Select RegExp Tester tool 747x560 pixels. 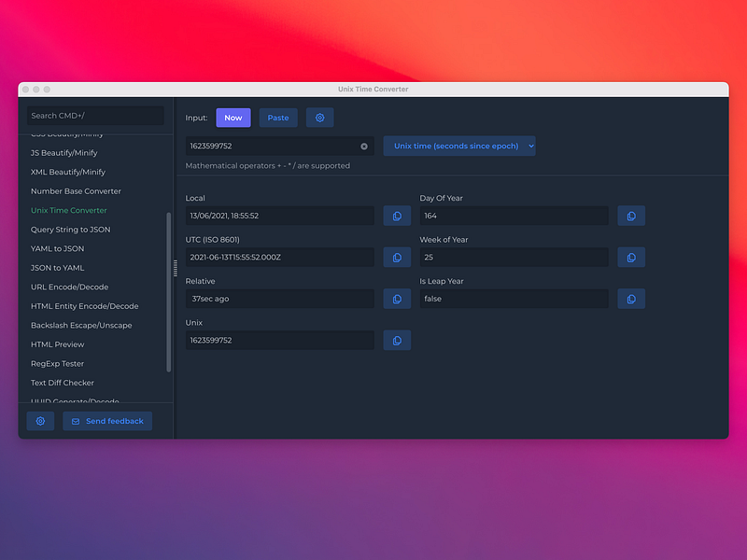pos(57,363)
